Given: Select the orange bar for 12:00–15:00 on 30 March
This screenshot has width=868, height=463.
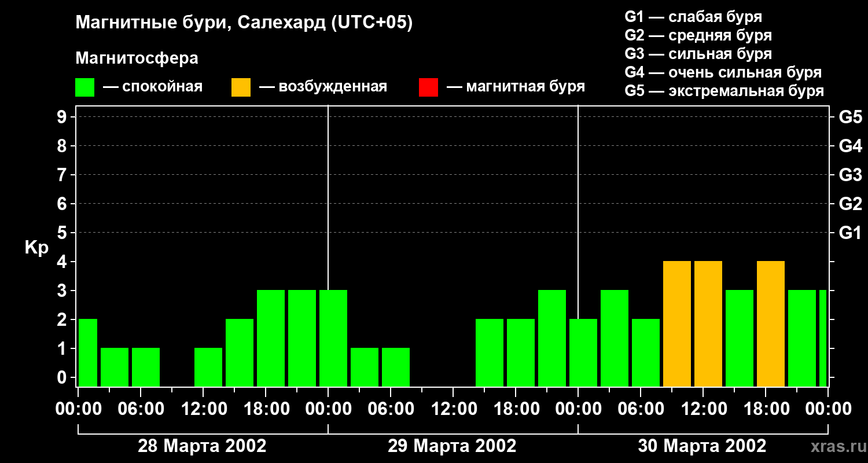Looking at the screenshot, I should tap(708, 324).
